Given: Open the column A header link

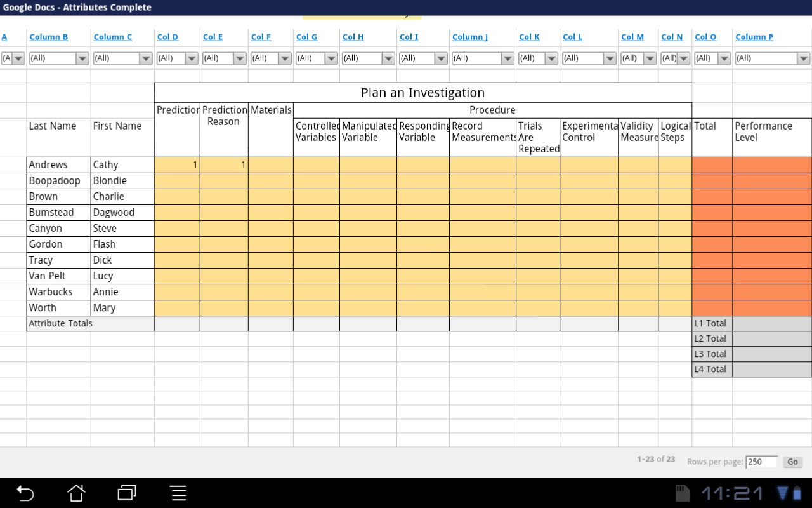Looking at the screenshot, I should click(x=4, y=37).
